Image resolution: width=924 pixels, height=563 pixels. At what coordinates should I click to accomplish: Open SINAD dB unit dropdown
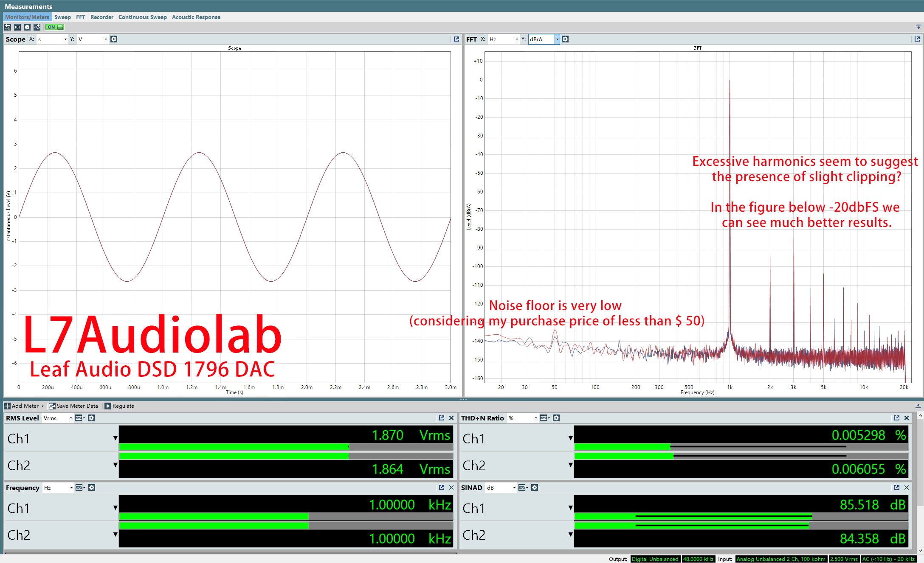coord(501,487)
